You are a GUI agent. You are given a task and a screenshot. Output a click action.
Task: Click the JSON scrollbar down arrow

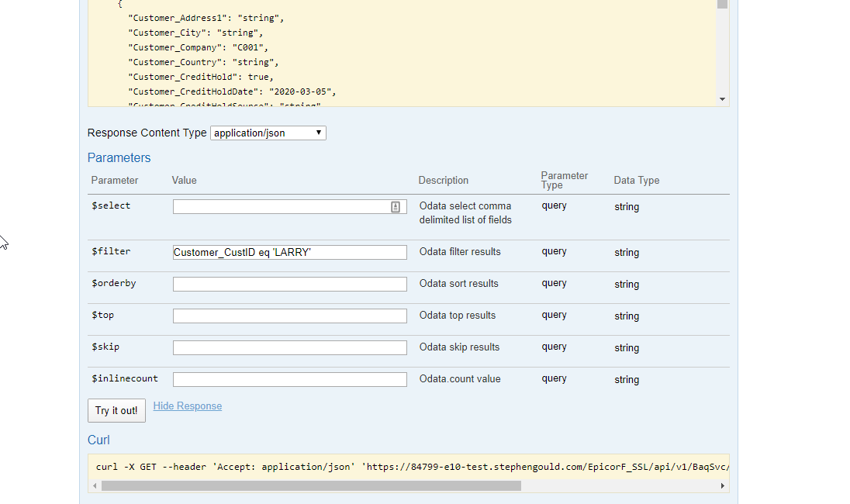point(722,99)
